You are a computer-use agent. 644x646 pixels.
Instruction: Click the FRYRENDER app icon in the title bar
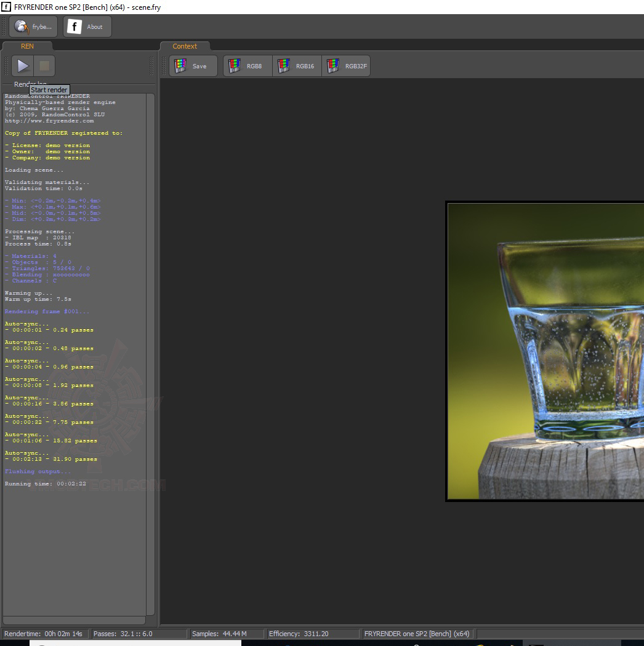[6, 7]
